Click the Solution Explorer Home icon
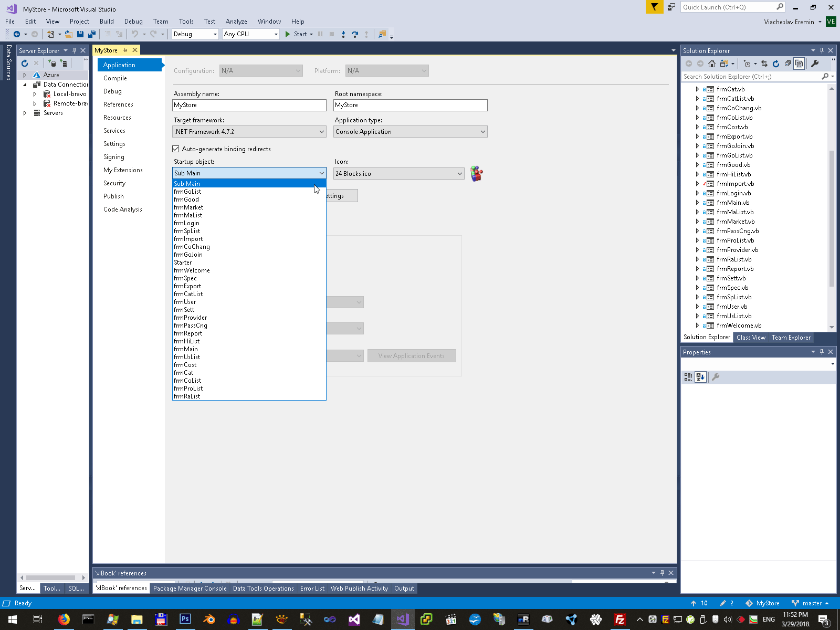The image size is (840, 630). [712, 64]
